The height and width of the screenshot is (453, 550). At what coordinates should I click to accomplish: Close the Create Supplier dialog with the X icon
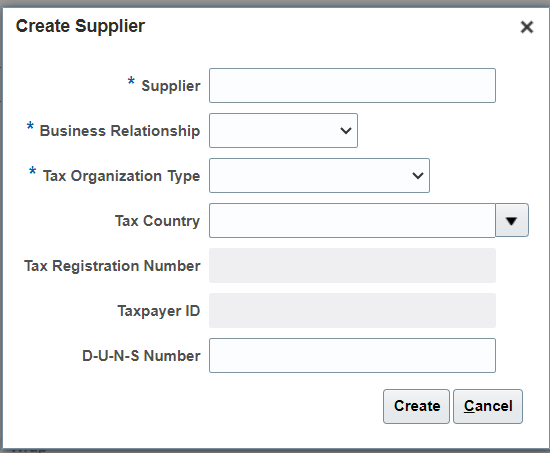[x=526, y=27]
